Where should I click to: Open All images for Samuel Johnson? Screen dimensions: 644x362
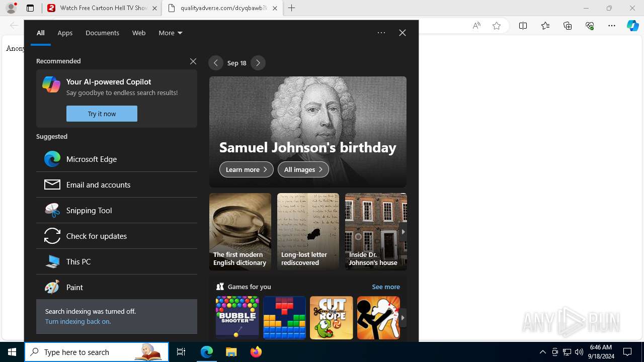[x=303, y=169]
